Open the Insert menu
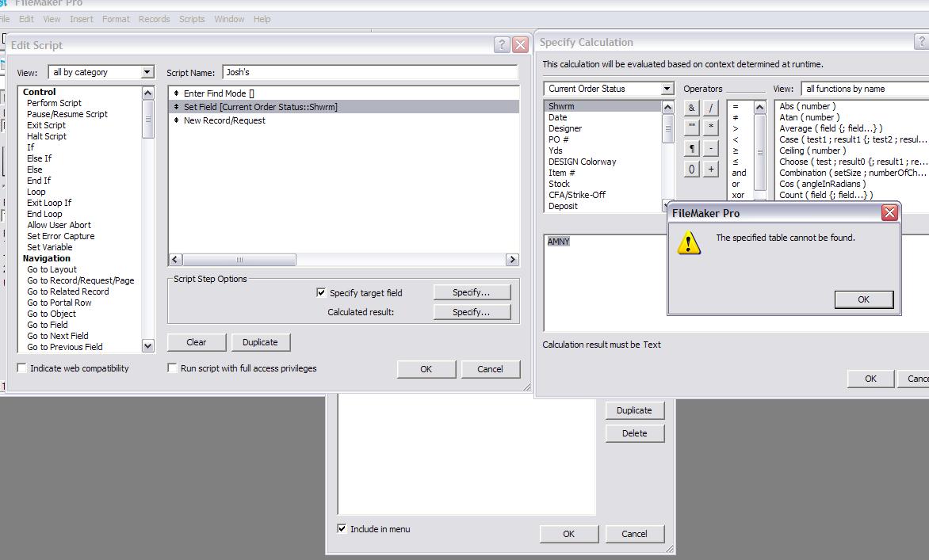The height and width of the screenshot is (560, 929). coord(81,19)
